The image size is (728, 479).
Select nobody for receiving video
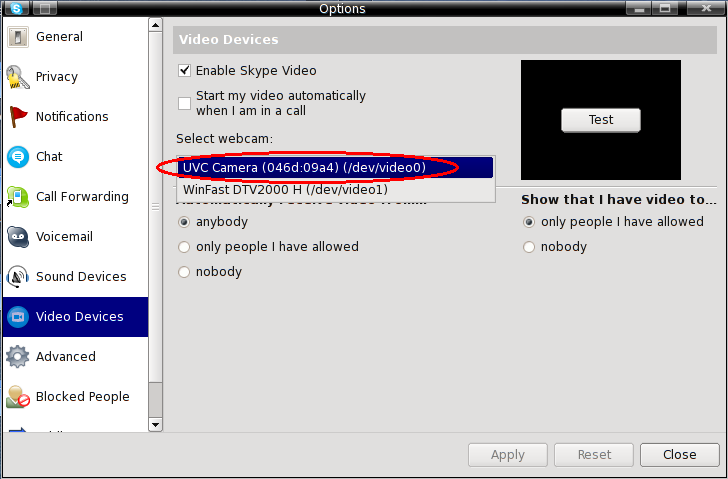[x=184, y=272]
